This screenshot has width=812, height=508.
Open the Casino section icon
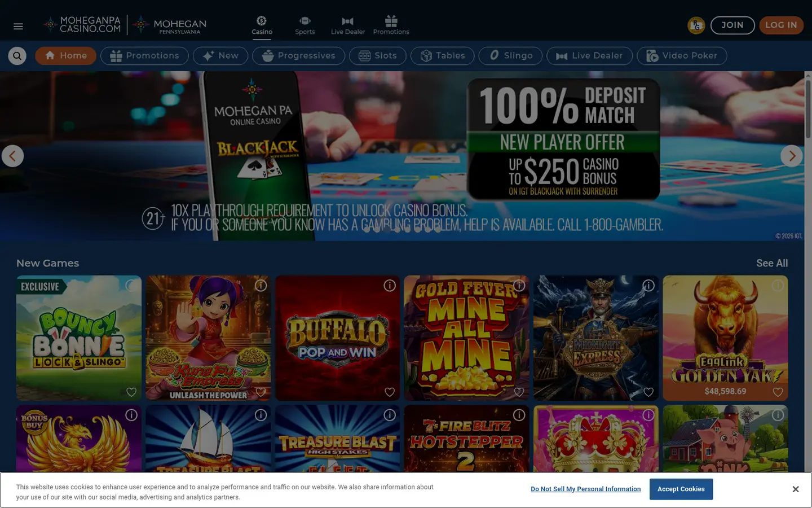point(262,25)
